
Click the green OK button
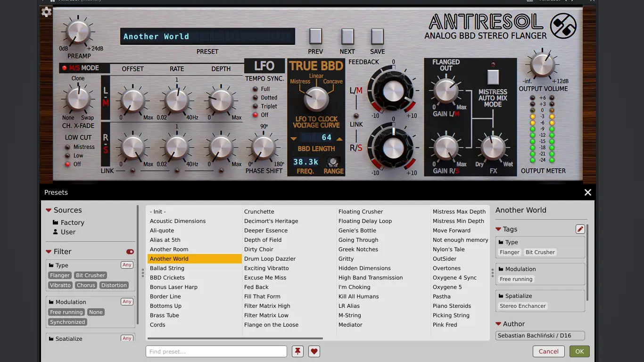coord(579,351)
